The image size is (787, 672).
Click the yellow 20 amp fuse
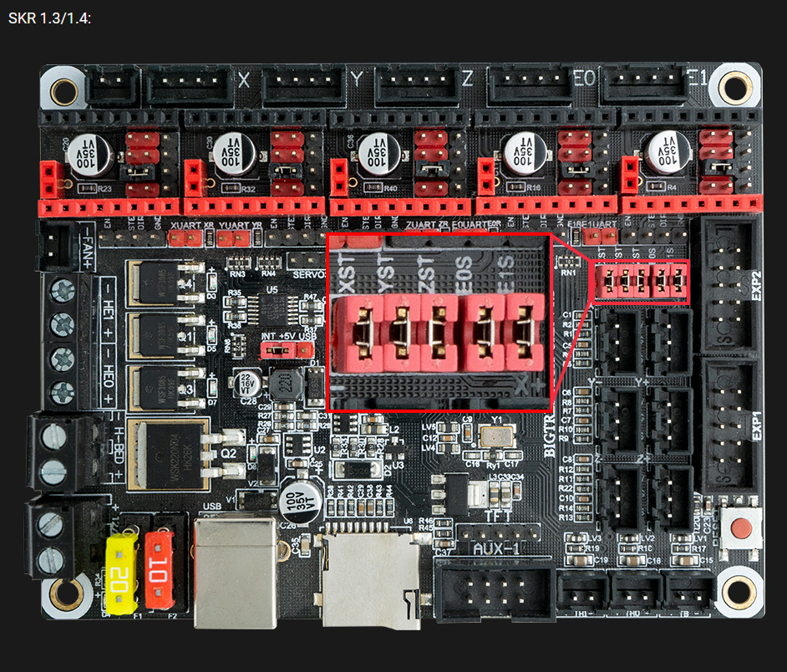point(122,574)
